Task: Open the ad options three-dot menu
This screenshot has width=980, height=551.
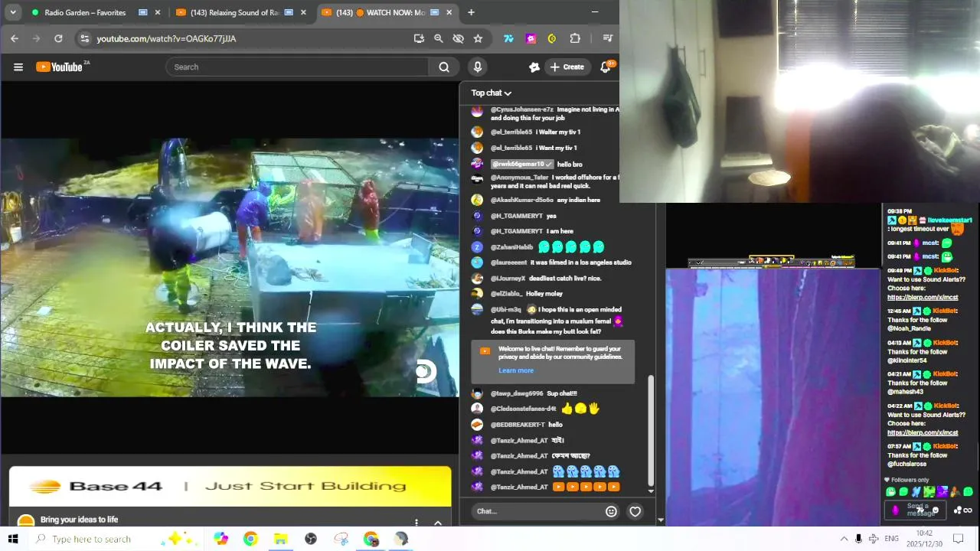Action: pyautogui.click(x=416, y=523)
